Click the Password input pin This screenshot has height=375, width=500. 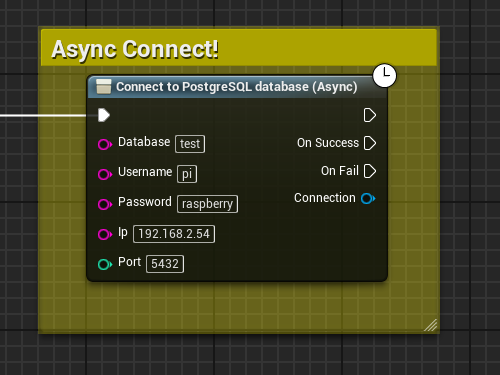[x=105, y=204]
